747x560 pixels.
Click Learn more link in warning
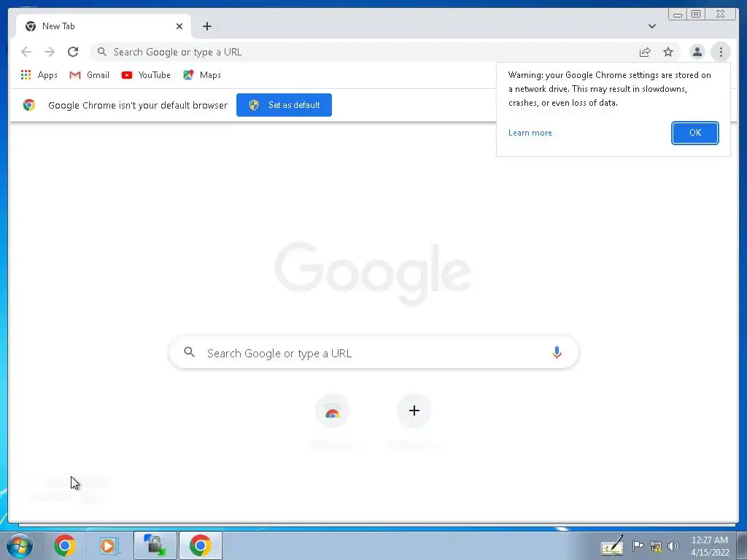pyautogui.click(x=530, y=133)
